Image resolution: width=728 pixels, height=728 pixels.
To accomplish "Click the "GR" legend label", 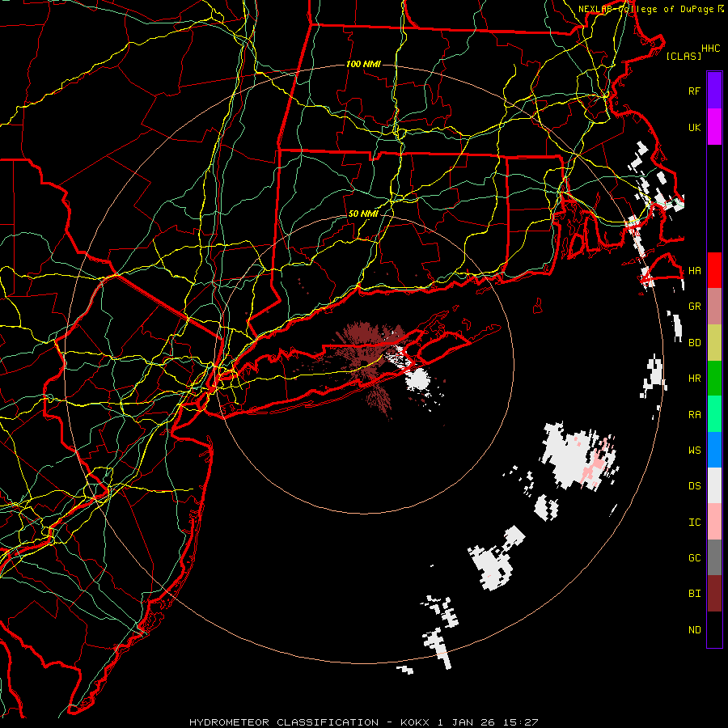I will tap(694, 307).
